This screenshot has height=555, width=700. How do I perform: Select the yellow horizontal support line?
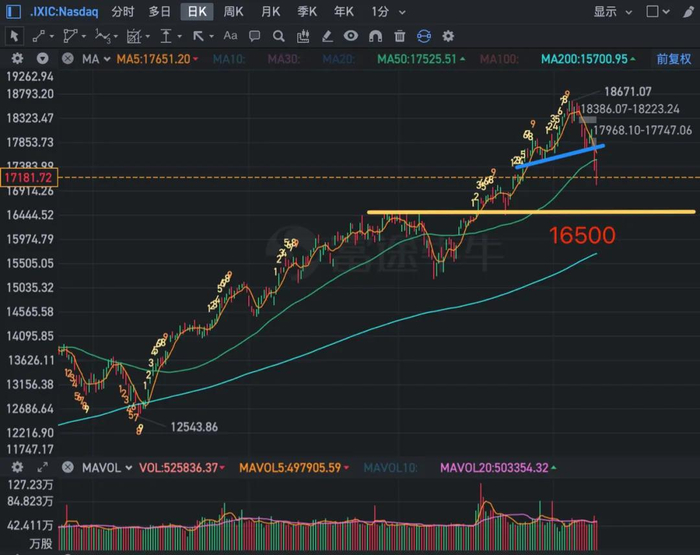pos(531,212)
